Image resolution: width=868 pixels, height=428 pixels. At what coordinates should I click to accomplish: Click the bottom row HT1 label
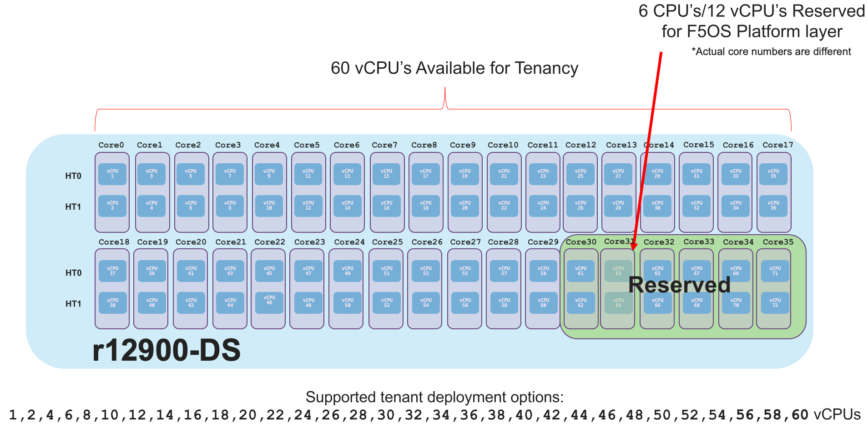tap(73, 304)
